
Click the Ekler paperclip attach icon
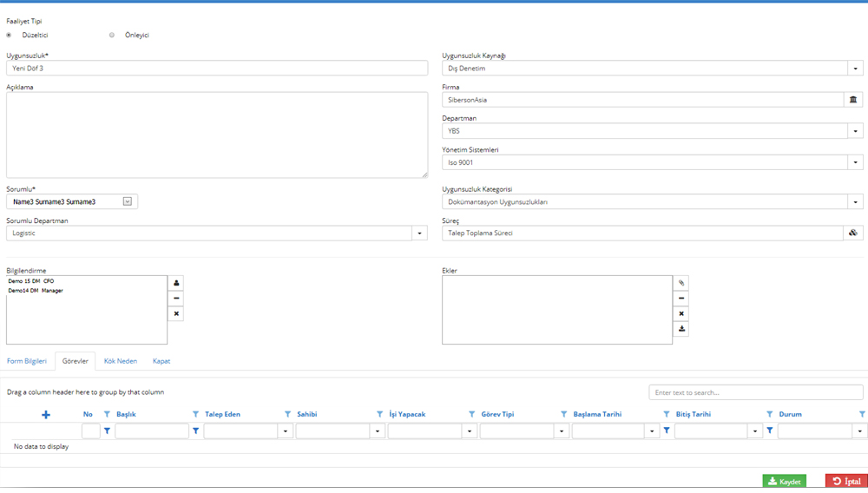coord(681,284)
